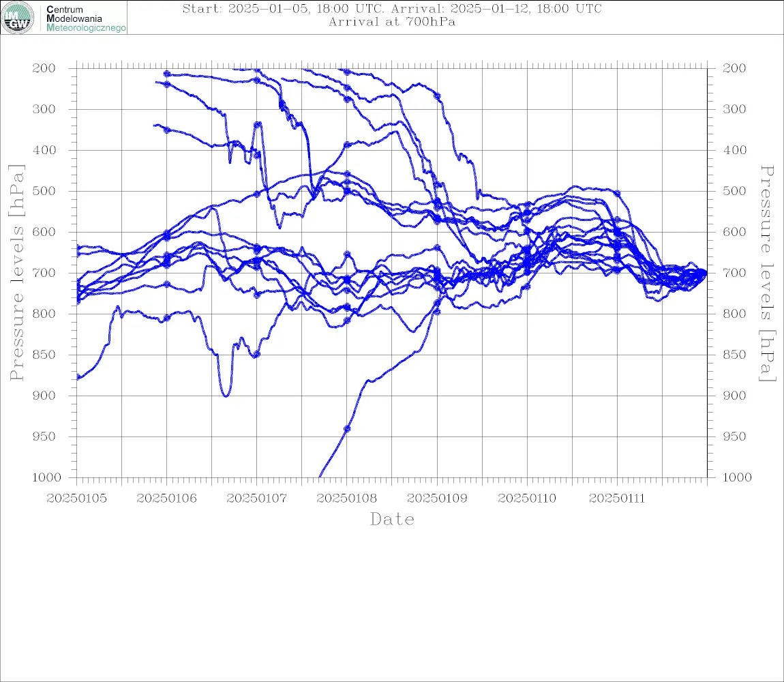Screen dimensions: 784x682
Task: Click trajectory convergence endpoint at 700 hPa
Action: tap(705, 273)
